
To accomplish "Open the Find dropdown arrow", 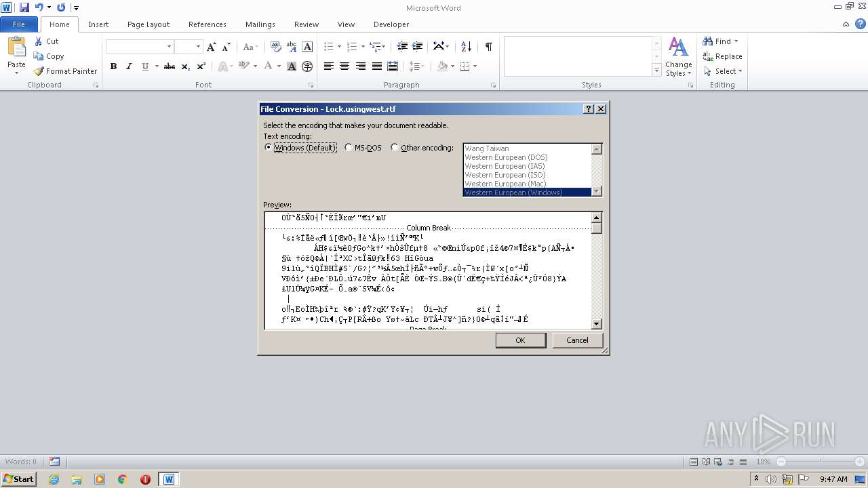I will 736,41.
